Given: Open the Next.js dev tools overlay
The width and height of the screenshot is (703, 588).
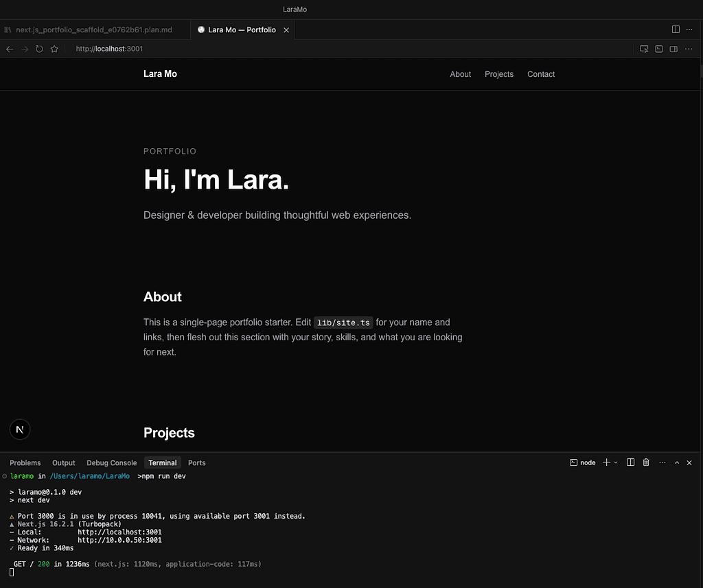Looking at the screenshot, I should click(19, 429).
